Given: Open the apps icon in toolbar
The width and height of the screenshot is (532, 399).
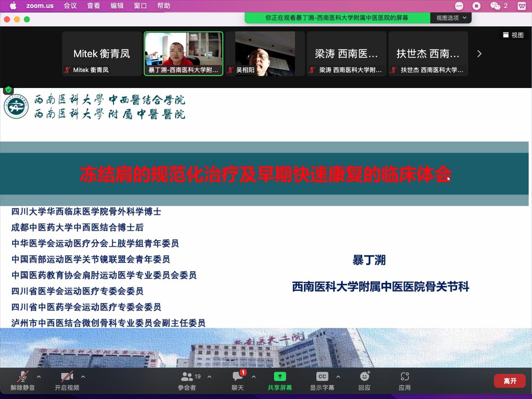Looking at the screenshot, I should click(404, 377).
